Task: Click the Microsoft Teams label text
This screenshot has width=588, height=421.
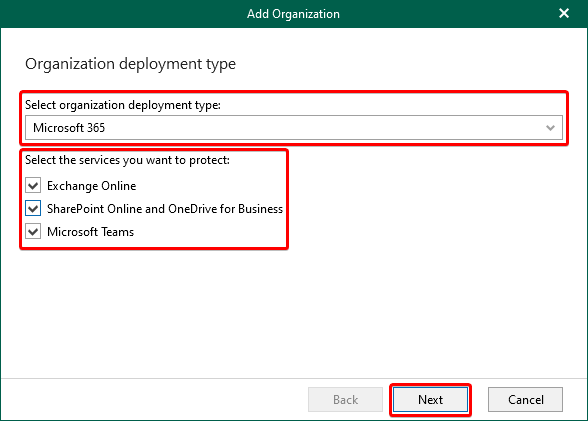Action: pos(90,232)
